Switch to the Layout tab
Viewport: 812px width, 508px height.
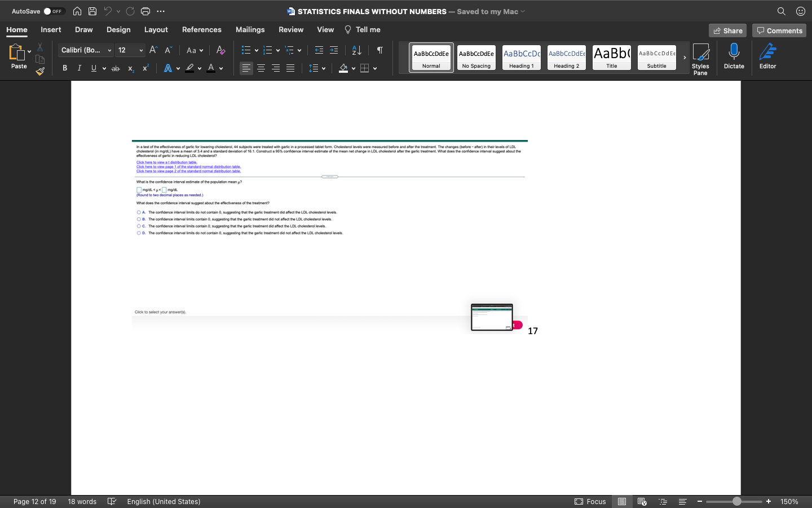click(156, 29)
